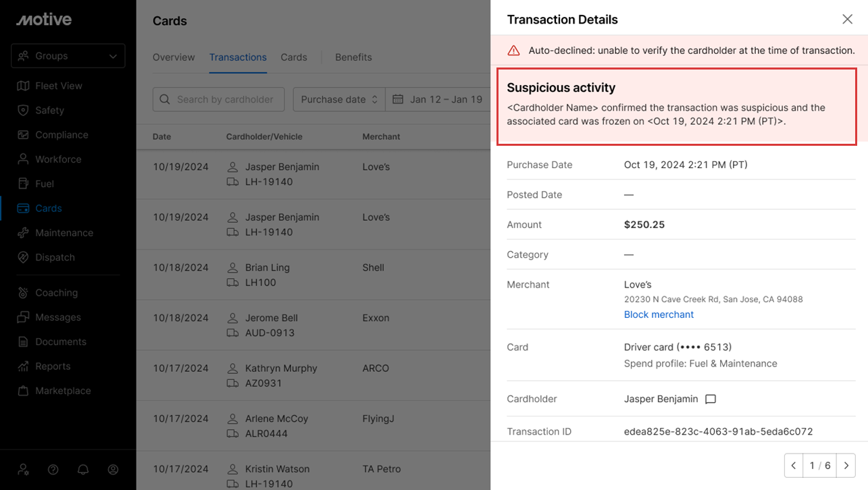Click the Jasper Benjamin cardholder name in details
868x490 pixels.
coord(661,399)
